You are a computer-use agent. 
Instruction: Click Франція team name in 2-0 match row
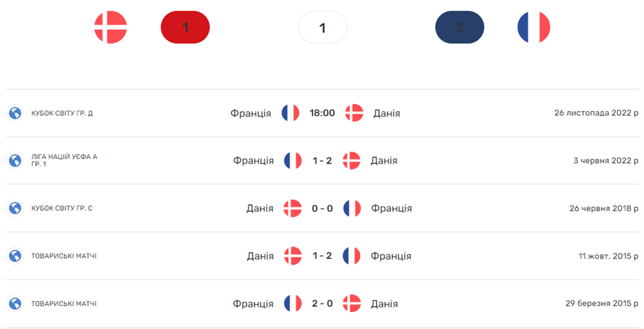(253, 304)
